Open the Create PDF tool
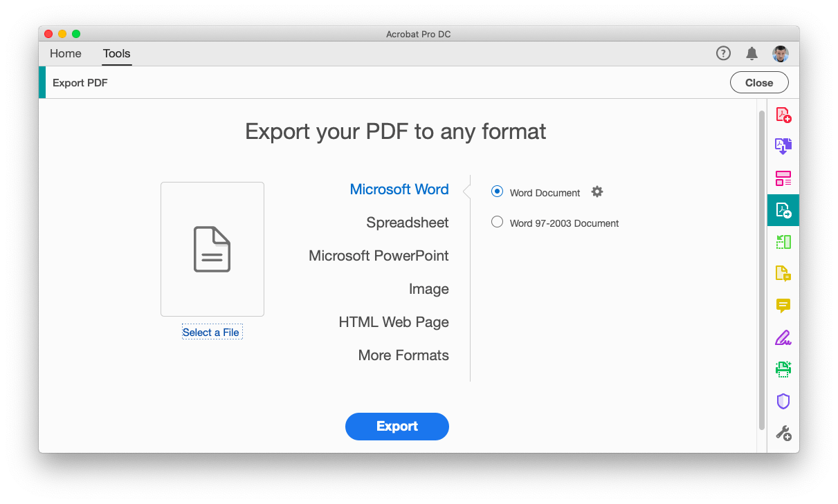838x504 pixels. pyautogui.click(x=783, y=114)
